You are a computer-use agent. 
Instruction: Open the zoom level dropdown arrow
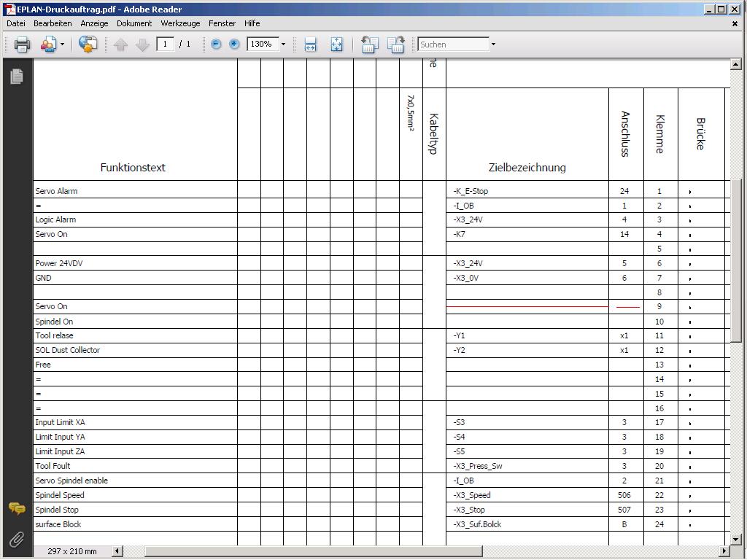coord(284,44)
